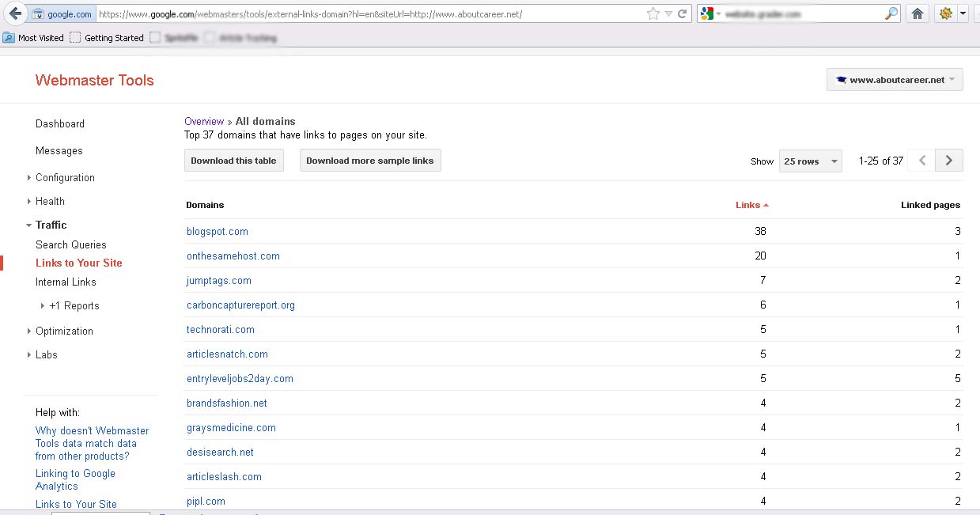Open Links to Your Site help link
The image size is (980, 515).
pos(76,504)
